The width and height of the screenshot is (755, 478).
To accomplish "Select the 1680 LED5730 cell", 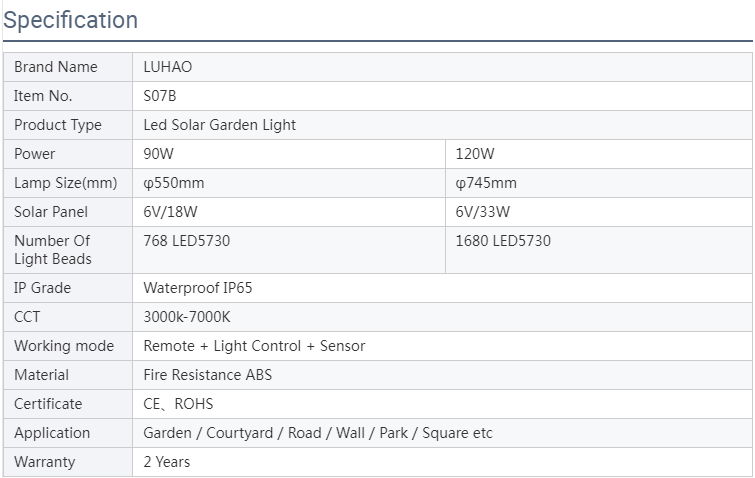I will (503, 241).
